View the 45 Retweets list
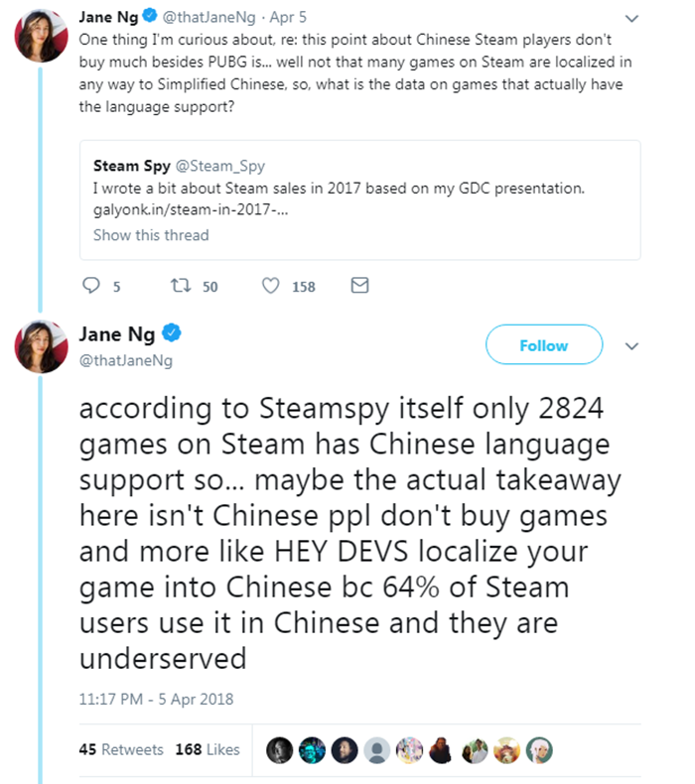695x784 pixels. pyautogui.click(x=120, y=749)
